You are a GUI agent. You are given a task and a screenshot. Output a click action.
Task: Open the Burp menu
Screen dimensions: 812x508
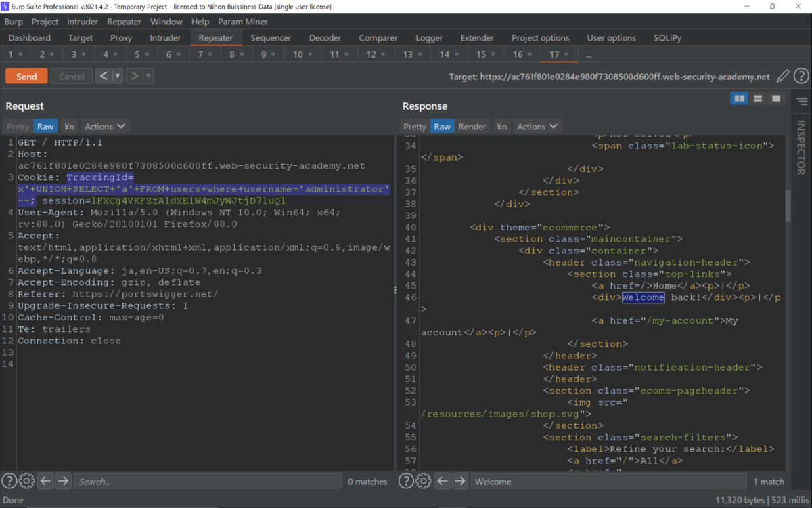14,22
